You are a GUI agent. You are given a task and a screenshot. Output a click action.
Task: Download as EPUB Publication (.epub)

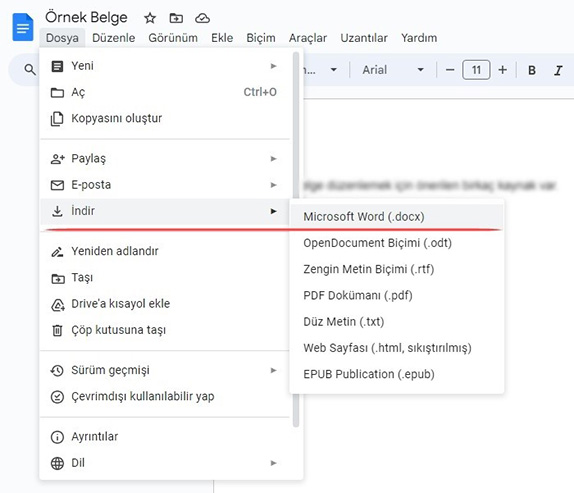pos(397,374)
